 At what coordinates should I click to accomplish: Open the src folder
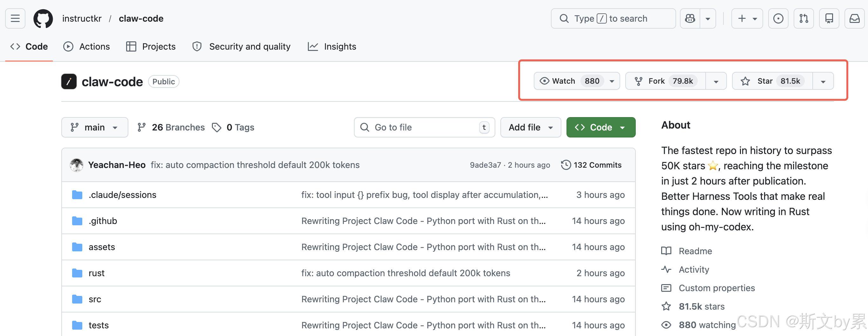[x=95, y=299]
